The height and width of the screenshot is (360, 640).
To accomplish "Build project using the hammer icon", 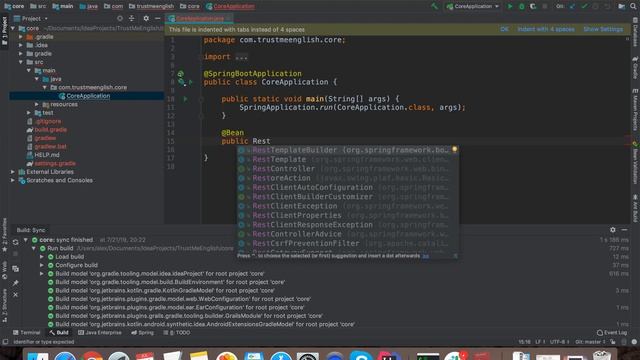I will [x=435, y=6].
